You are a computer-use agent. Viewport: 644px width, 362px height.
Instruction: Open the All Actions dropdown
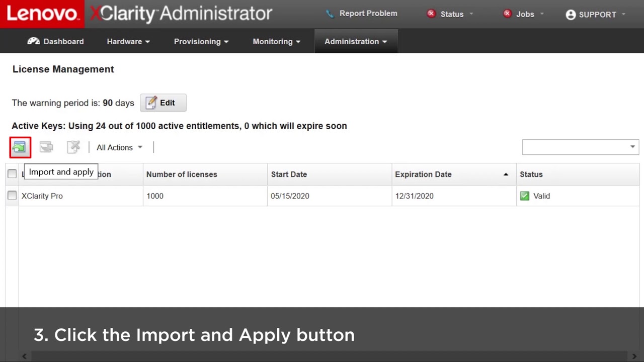(120, 147)
